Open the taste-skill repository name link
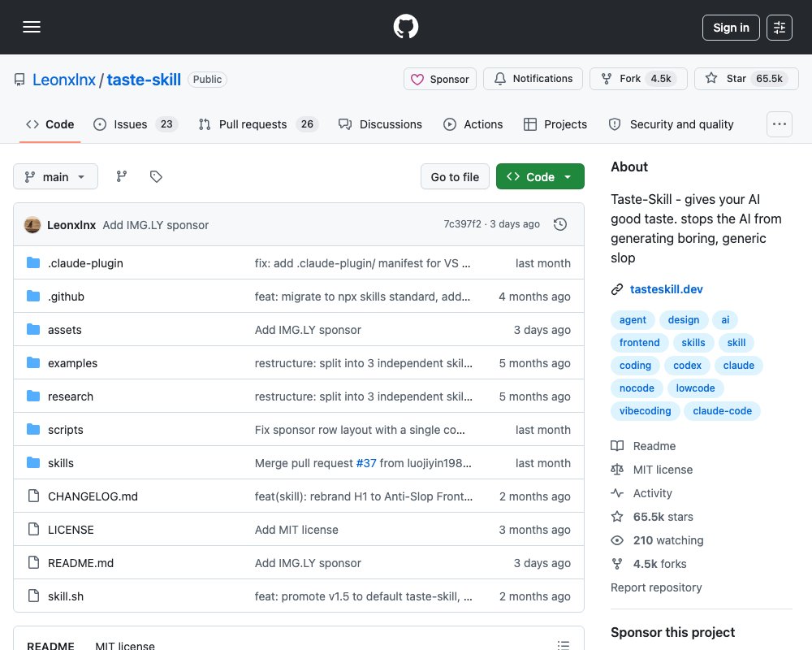 click(144, 80)
